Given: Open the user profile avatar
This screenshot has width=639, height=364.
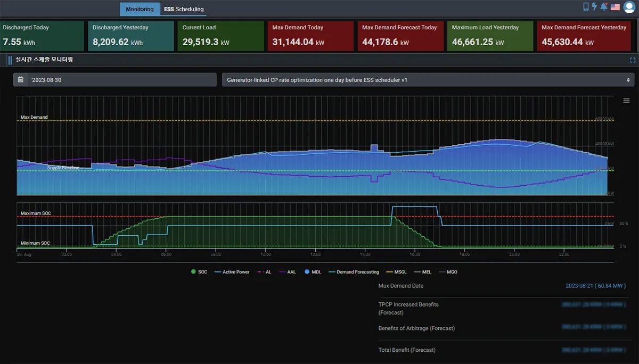Looking at the screenshot, I should pyautogui.click(x=629, y=7).
